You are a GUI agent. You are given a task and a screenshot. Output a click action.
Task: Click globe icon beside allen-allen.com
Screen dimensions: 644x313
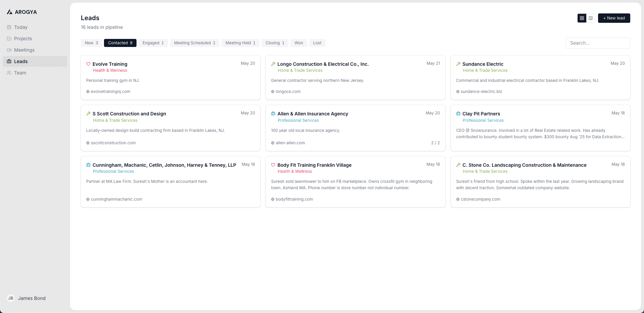tap(273, 143)
